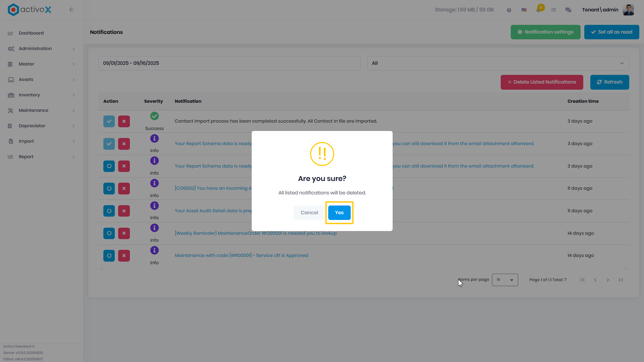Viewport: 644px width, 362px height.
Task: Sort by Creation time column header
Action: tap(583, 101)
